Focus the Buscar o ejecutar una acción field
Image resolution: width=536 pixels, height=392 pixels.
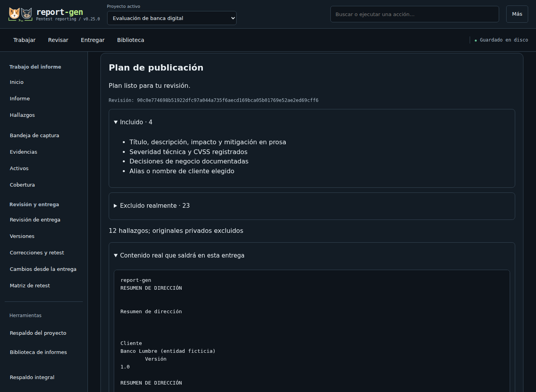pos(415,14)
